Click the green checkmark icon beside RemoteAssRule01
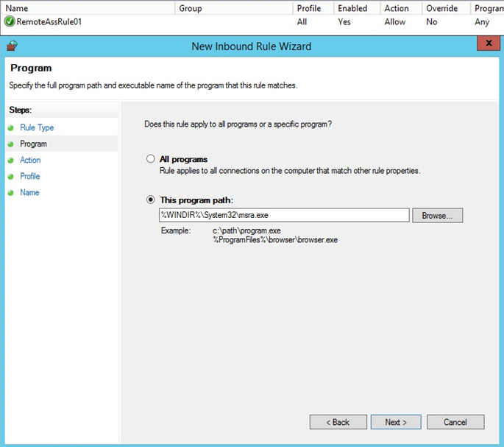Viewport: 504px width, 447px height. (10, 21)
